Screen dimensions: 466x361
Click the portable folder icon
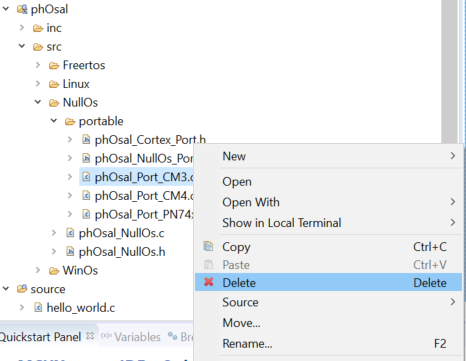(x=70, y=121)
